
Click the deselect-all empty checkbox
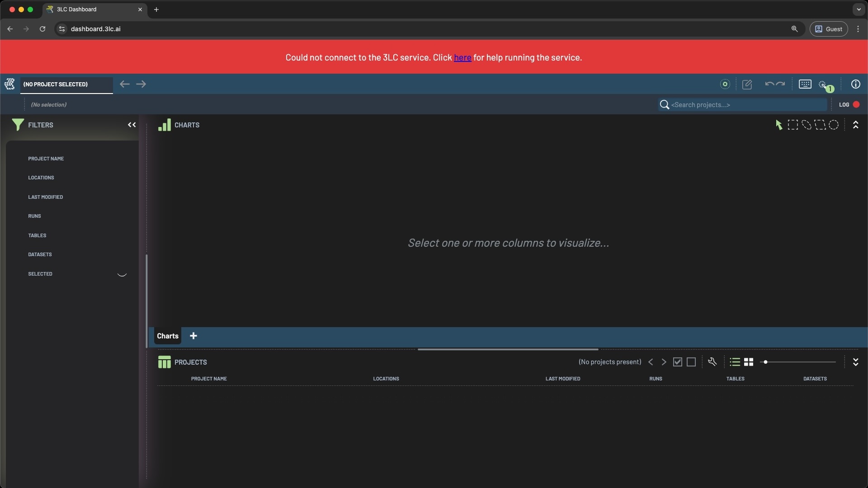[x=691, y=362]
